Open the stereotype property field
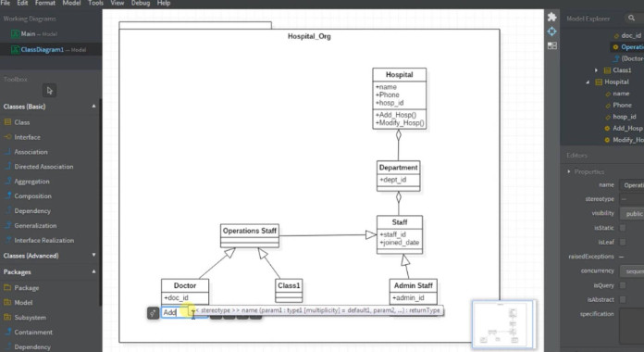 (632, 199)
